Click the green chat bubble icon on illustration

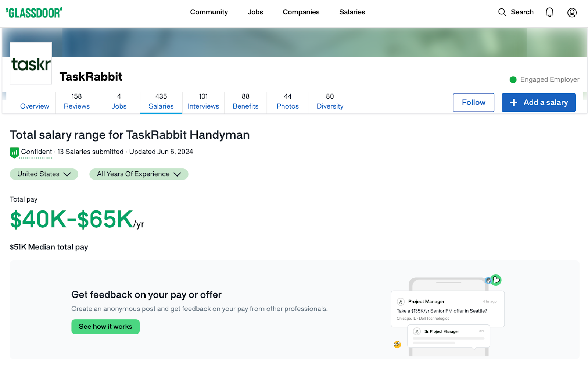click(x=496, y=280)
